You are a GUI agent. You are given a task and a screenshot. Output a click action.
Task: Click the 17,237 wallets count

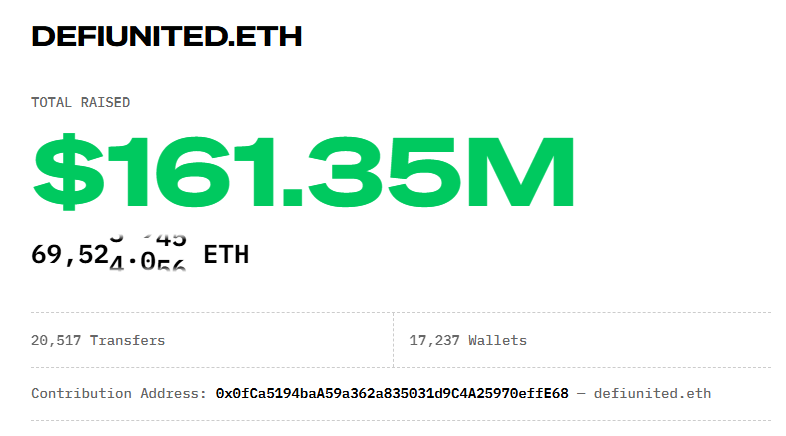tap(434, 340)
